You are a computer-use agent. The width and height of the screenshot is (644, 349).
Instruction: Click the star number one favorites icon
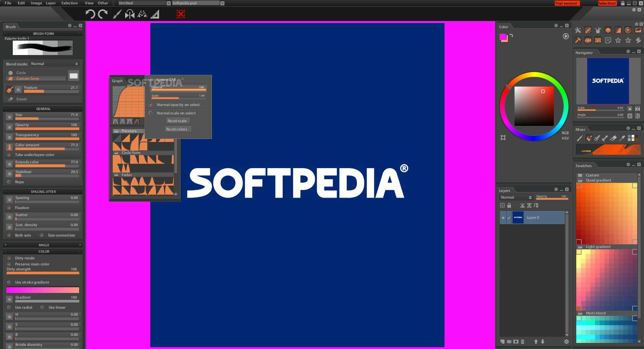618,40
